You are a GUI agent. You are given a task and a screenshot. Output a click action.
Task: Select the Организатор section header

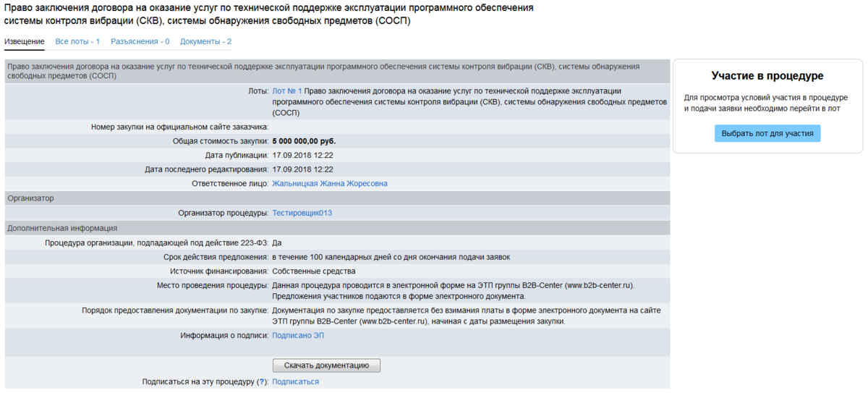(x=30, y=198)
